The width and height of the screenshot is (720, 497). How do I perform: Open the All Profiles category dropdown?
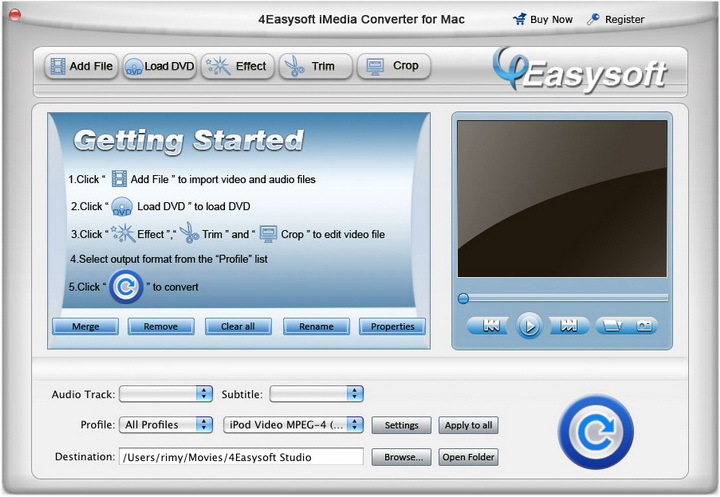tap(166, 424)
